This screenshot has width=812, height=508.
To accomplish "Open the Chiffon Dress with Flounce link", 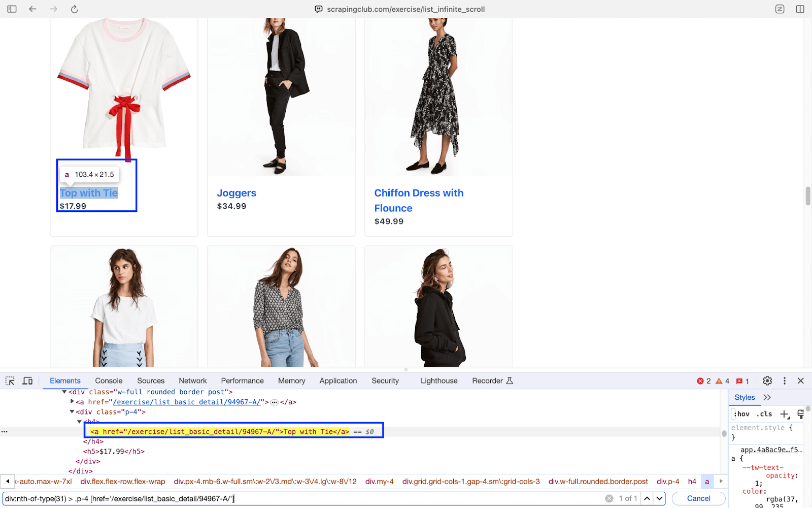I will pos(419,201).
